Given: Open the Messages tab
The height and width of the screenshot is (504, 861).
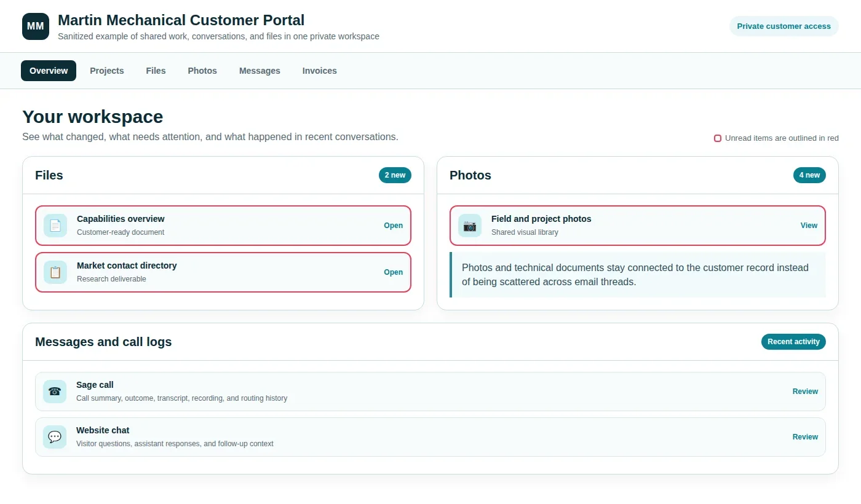Looking at the screenshot, I should click(x=260, y=71).
